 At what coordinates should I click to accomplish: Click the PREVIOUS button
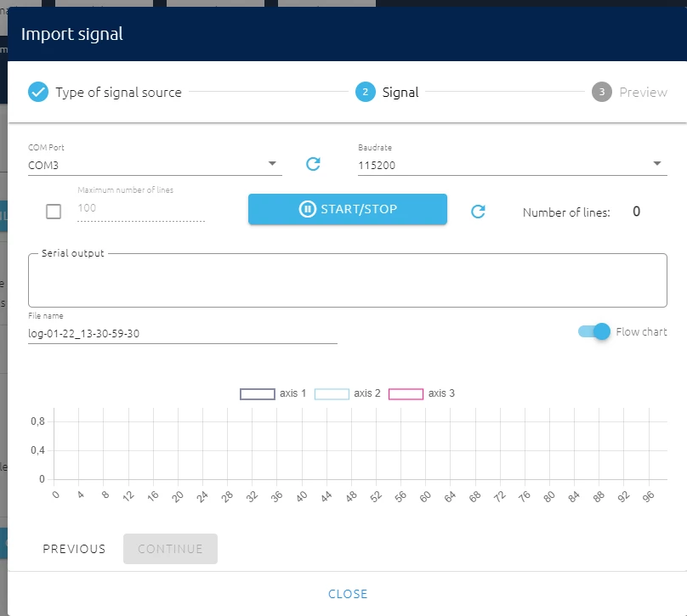(x=74, y=549)
